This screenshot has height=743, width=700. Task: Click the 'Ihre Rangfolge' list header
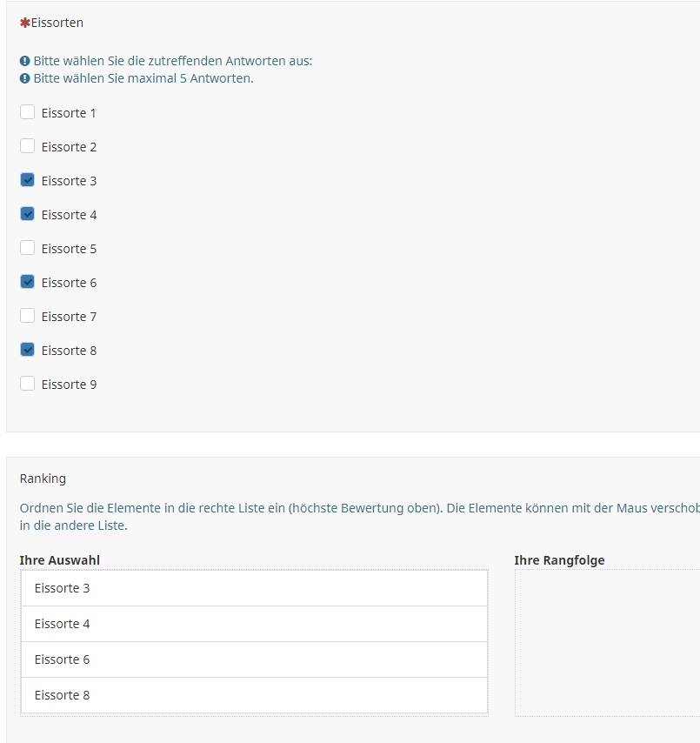click(559, 560)
